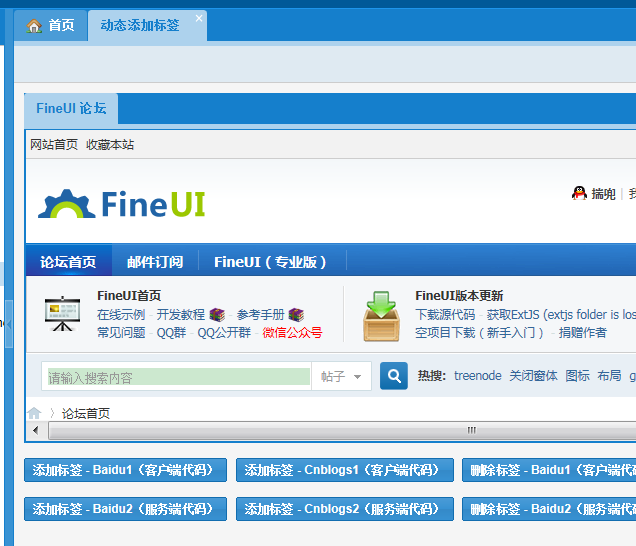
Task: Click books icon next to 开发教程
Action: click(217, 314)
